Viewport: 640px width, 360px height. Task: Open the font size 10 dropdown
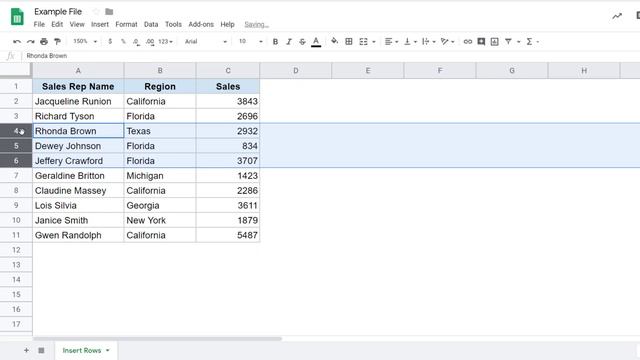tap(251, 42)
